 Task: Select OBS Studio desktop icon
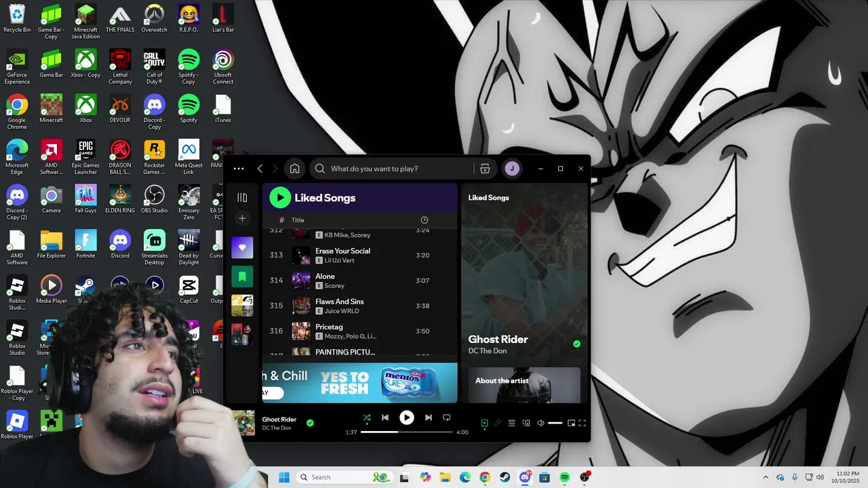pyautogui.click(x=154, y=199)
